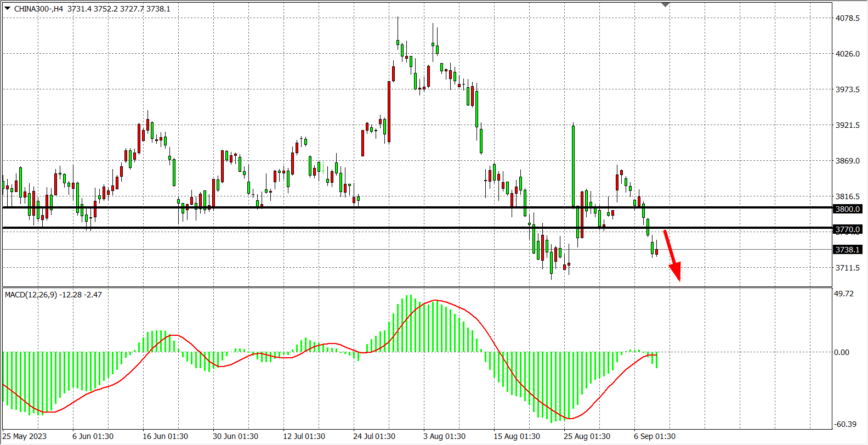The image size is (868, 445).
Task: Click the 25 May 2023 date label
Action: pyautogui.click(x=25, y=436)
